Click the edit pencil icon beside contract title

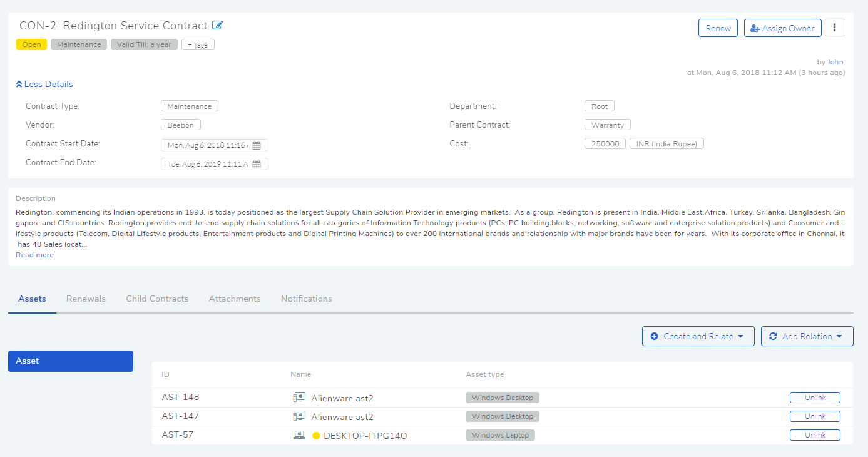[x=217, y=26]
